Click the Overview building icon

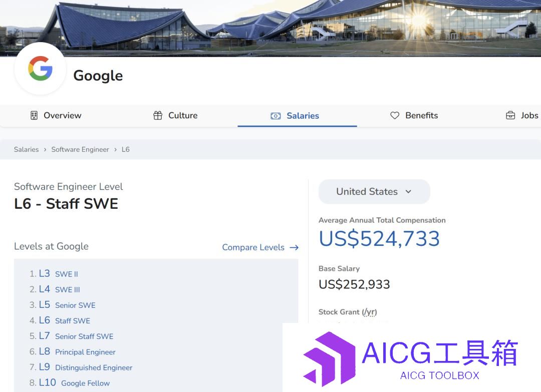click(34, 116)
